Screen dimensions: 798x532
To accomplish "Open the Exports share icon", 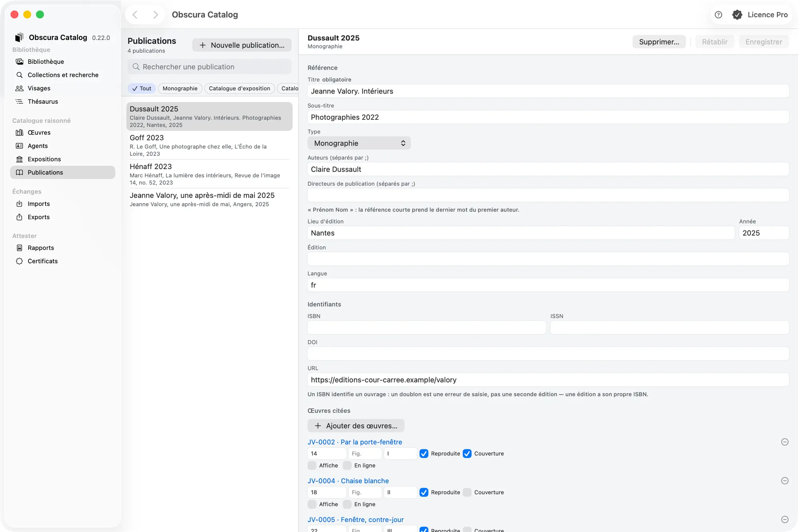I will pos(19,217).
